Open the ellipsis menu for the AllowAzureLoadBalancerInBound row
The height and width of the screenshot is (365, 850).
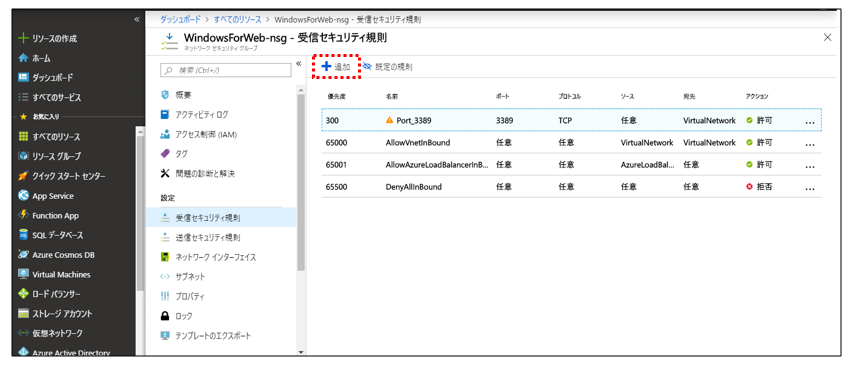[x=810, y=167]
